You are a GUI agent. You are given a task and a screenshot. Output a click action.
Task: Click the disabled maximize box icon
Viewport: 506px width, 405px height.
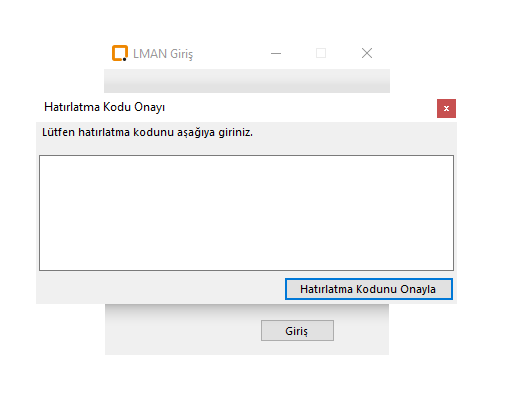coord(321,53)
